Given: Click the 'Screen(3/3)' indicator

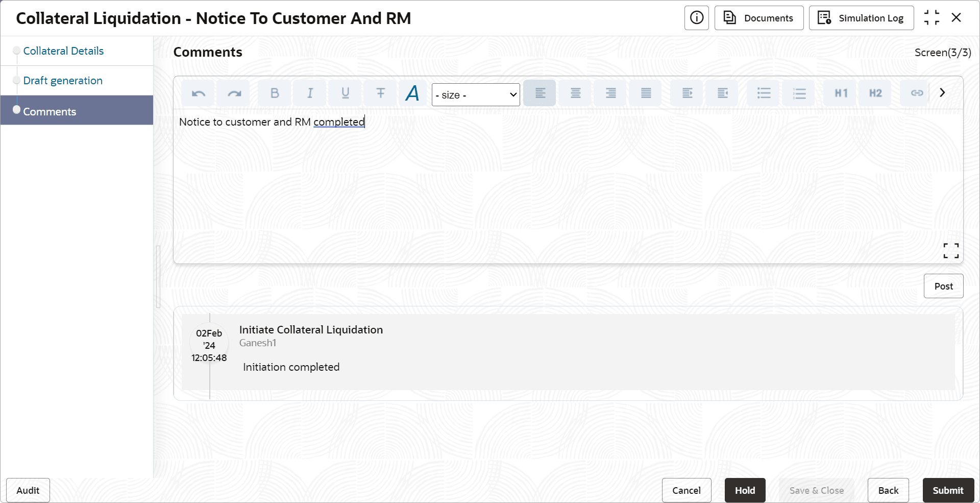Looking at the screenshot, I should click(943, 53).
